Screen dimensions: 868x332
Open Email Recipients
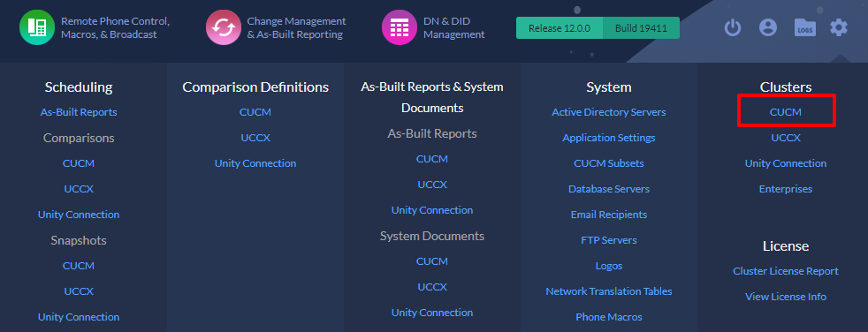point(609,215)
